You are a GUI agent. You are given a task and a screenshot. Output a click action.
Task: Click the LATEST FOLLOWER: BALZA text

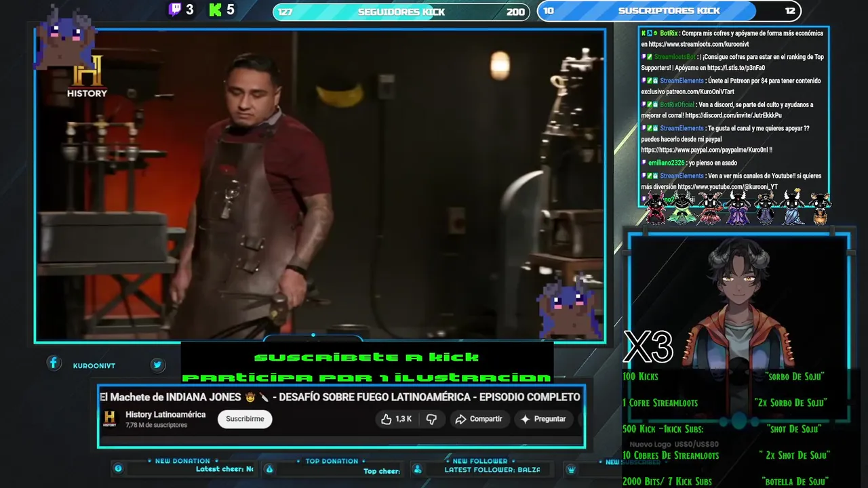point(492,469)
